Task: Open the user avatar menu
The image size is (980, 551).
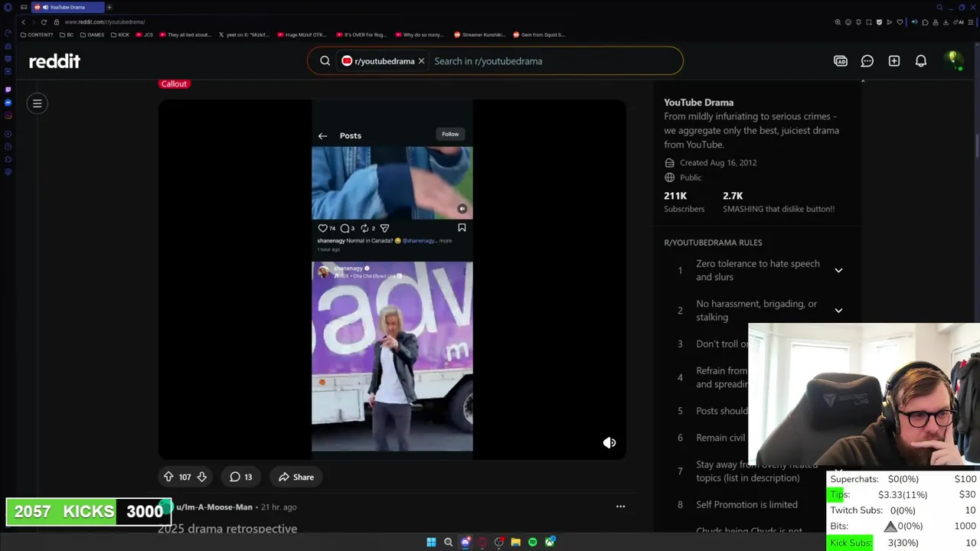Action: click(x=953, y=60)
